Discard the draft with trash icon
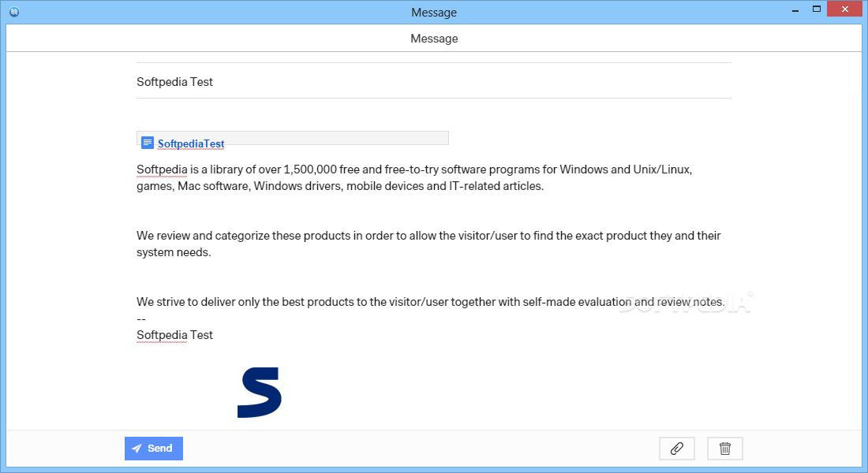This screenshot has width=868, height=473. [724, 448]
